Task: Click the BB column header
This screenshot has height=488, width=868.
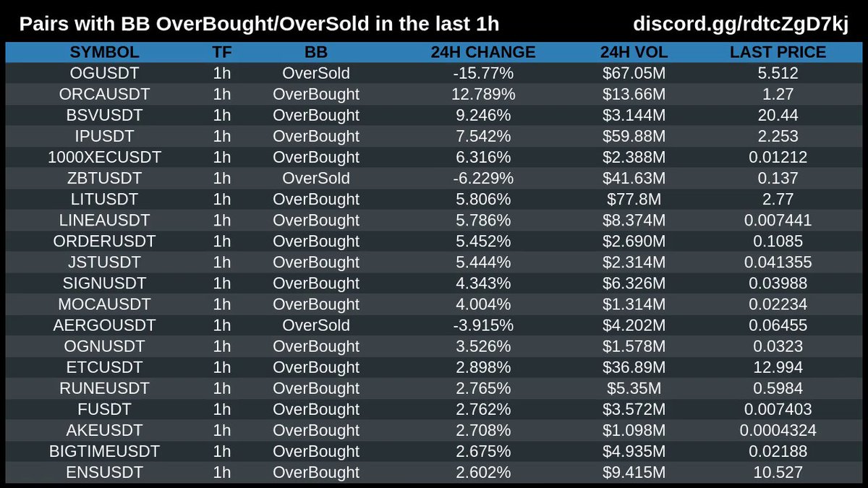Action: coord(316,53)
